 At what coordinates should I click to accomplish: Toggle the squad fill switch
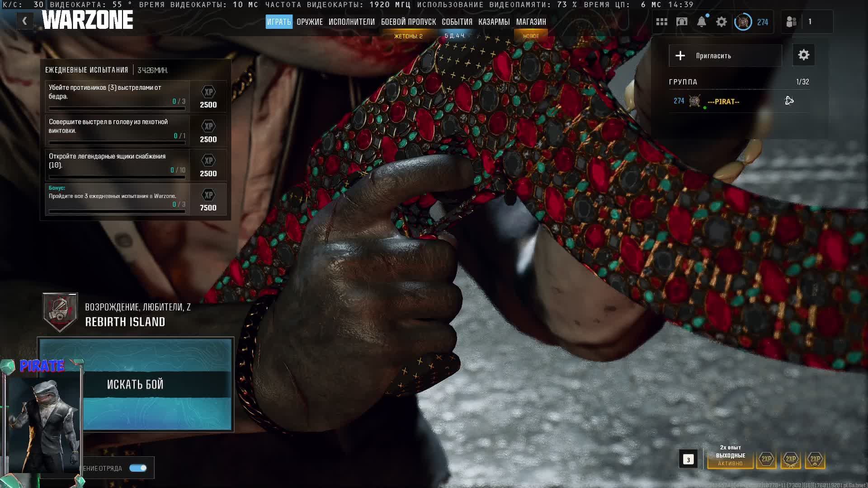pos(138,468)
